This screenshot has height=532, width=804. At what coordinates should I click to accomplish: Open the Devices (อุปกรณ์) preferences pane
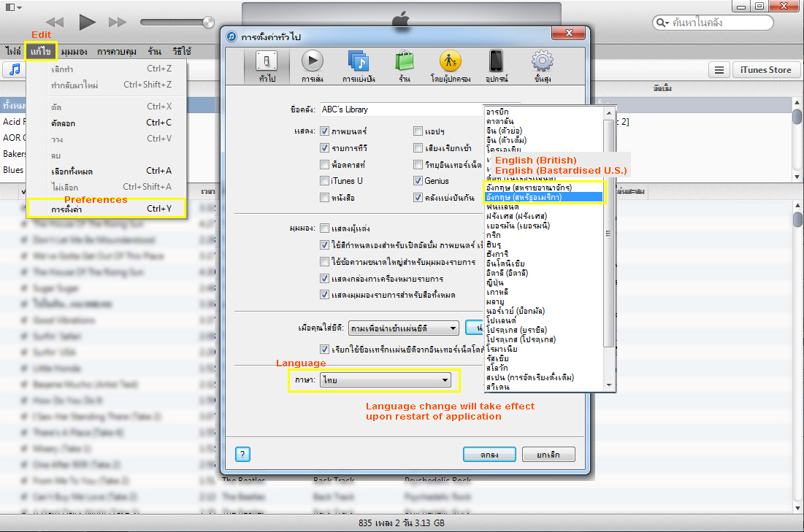click(497, 66)
